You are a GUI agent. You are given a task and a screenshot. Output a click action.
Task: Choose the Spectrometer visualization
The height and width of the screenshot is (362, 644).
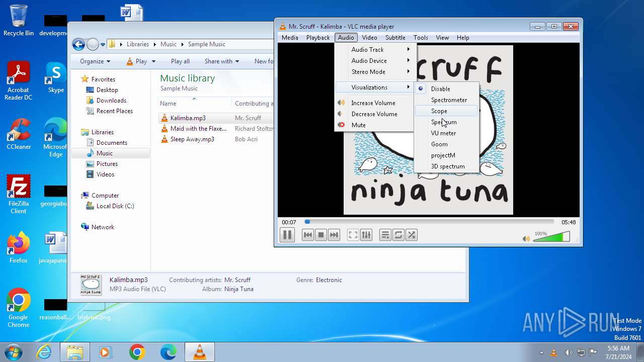[447, 100]
